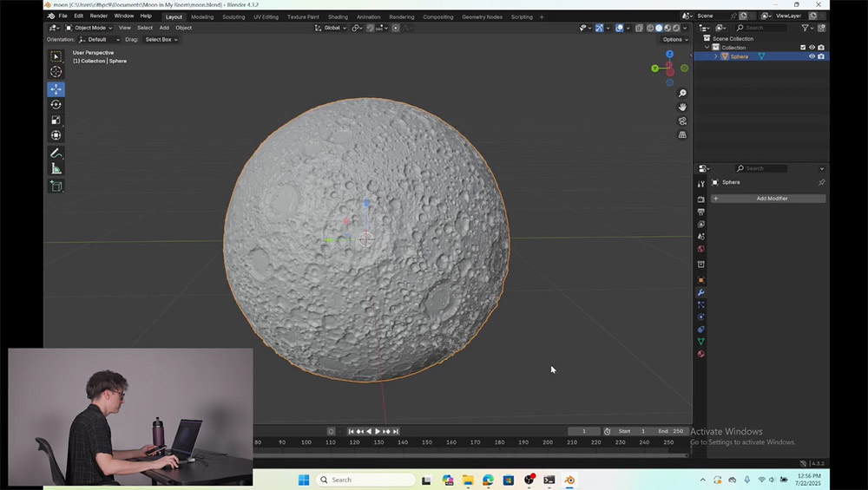Choose the Annotate pencil tool
The image size is (868, 490).
click(x=56, y=153)
